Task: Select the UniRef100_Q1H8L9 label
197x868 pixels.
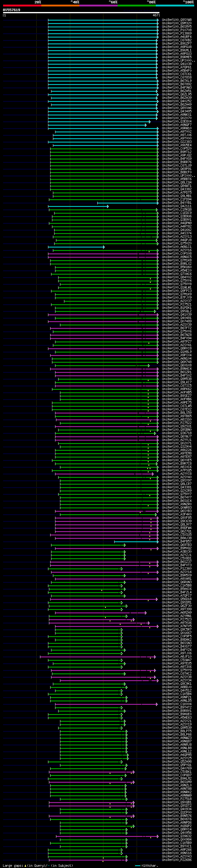Action: coord(177,352)
